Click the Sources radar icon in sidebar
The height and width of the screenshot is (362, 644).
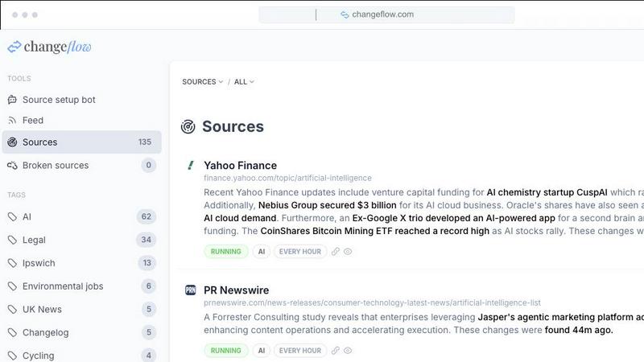coord(12,142)
